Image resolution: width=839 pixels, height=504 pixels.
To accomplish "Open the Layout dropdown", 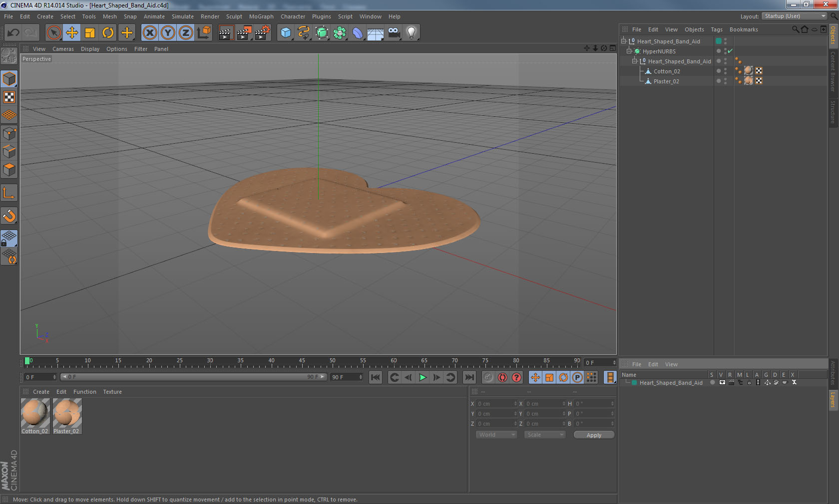I will coord(795,16).
